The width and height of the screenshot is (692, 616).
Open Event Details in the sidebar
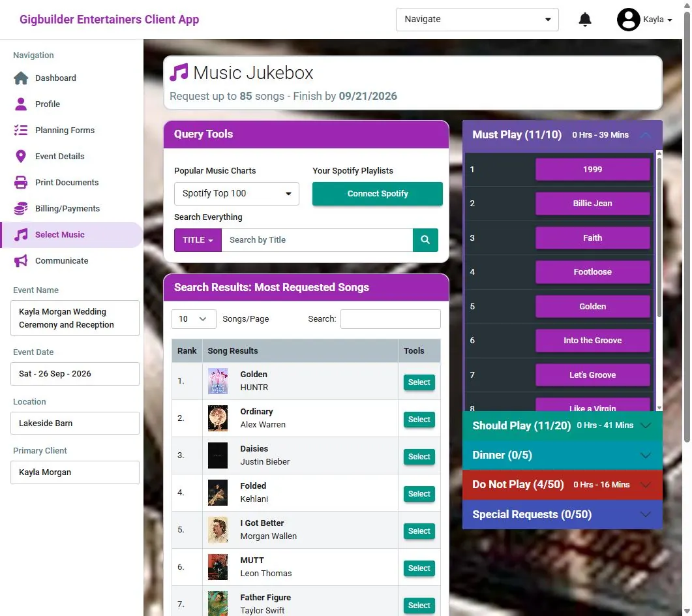tap(59, 157)
